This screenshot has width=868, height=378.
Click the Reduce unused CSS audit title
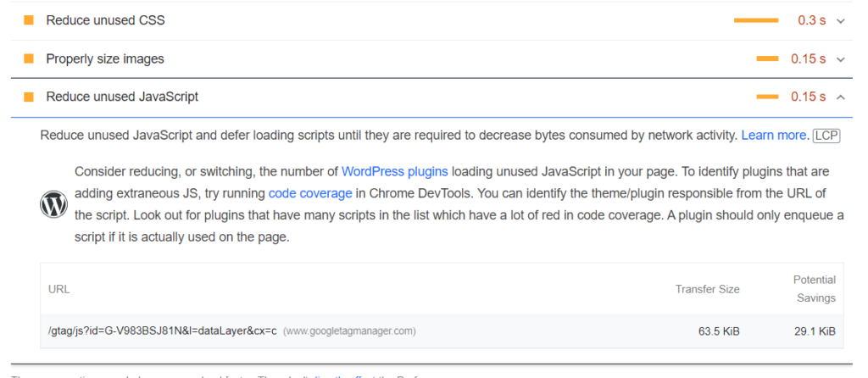(x=105, y=20)
